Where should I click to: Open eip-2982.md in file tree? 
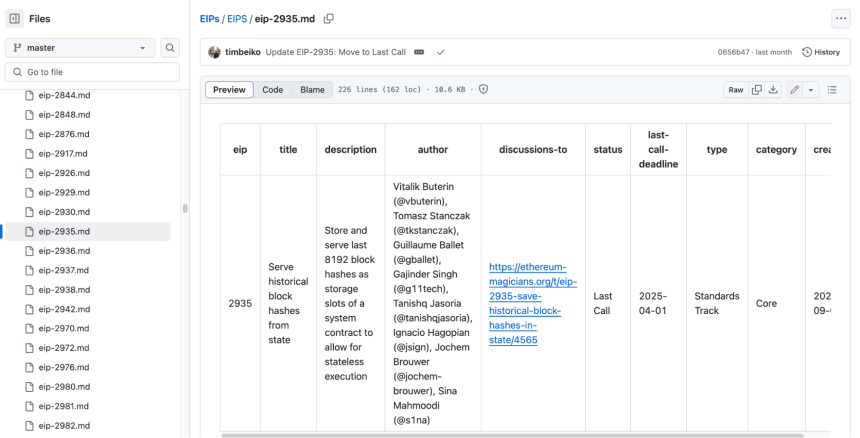pos(64,426)
